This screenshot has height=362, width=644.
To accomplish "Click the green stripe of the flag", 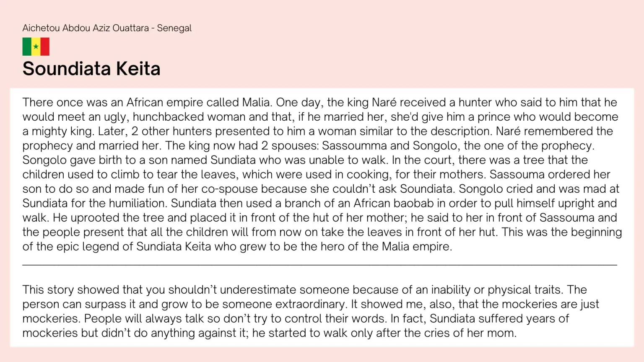I will pyautogui.click(x=27, y=47).
